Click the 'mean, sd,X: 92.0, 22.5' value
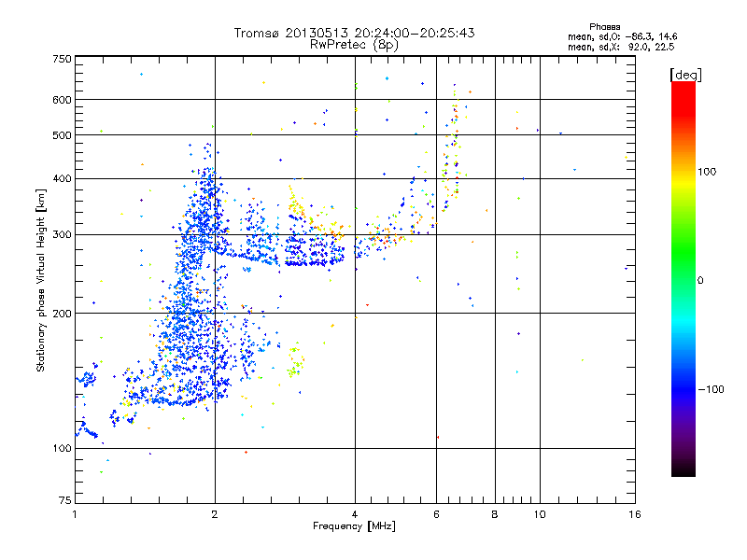Screen dimensions: 747x560 tap(621, 47)
